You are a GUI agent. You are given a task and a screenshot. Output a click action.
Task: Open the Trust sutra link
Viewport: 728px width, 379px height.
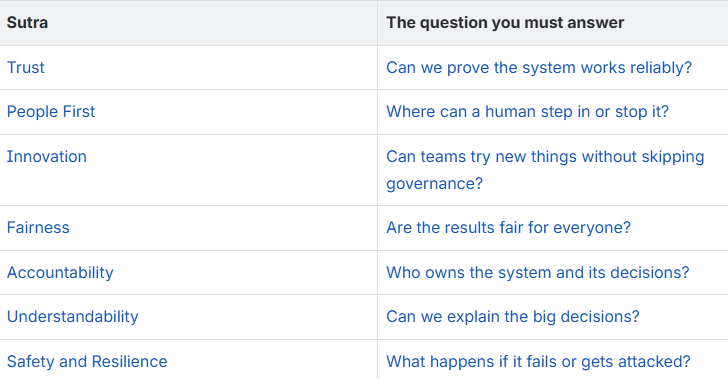coord(26,67)
